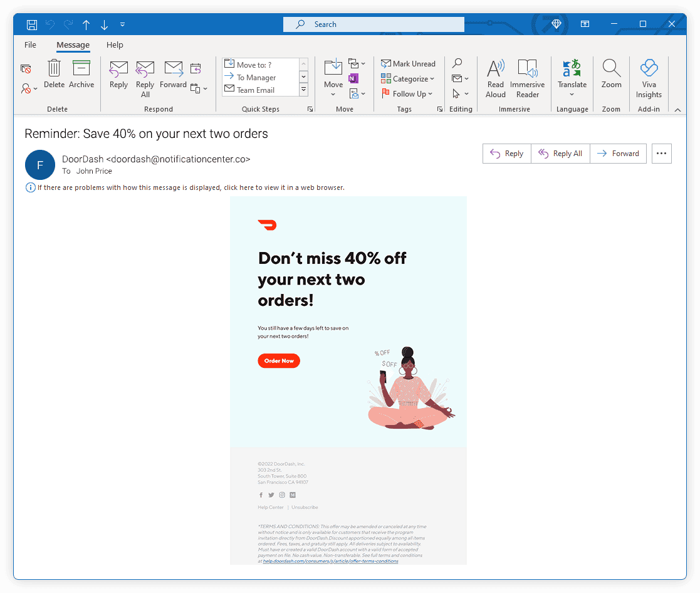Expand the Quick Steps gallery

tap(303, 90)
